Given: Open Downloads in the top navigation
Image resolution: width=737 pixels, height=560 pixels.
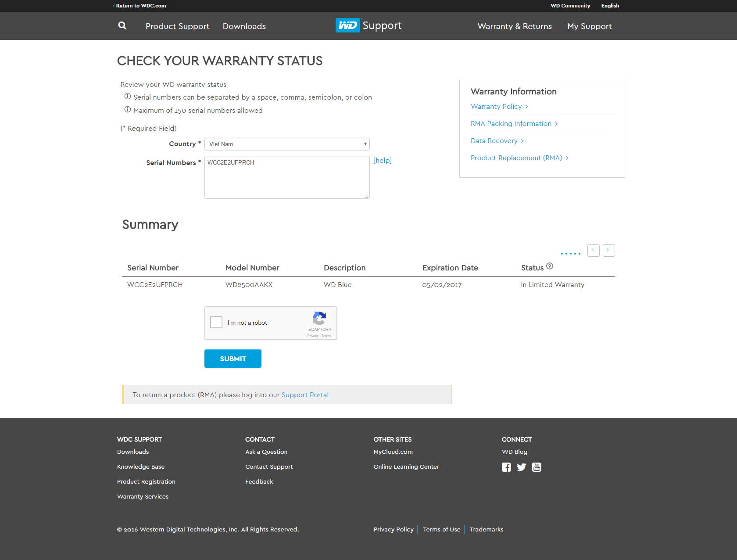Looking at the screenshot, I should click(x=244, y=26).
